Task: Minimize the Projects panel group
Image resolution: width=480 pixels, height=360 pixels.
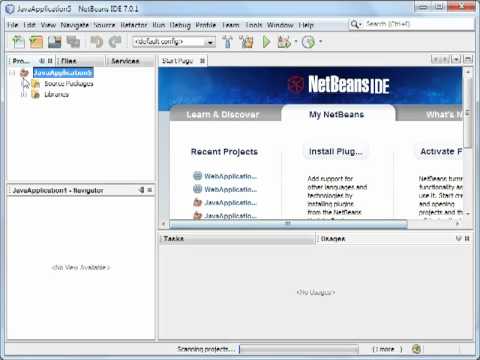Action: 42,61
